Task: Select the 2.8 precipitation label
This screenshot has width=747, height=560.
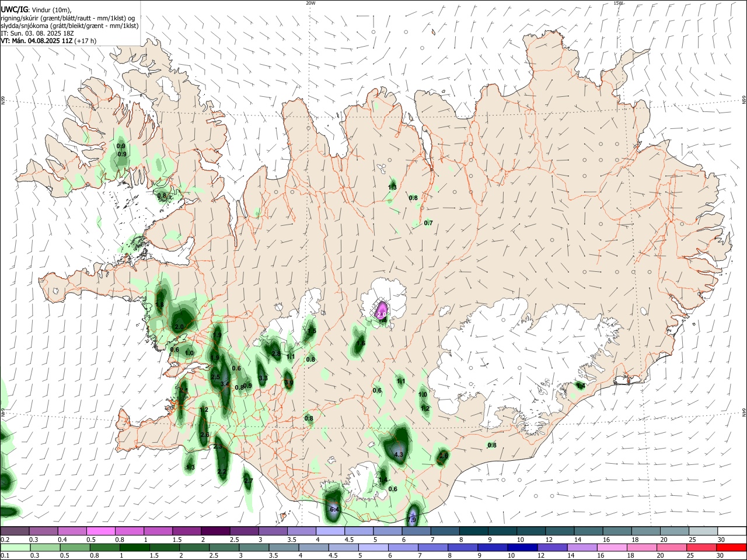Action: tap(276, 353)
